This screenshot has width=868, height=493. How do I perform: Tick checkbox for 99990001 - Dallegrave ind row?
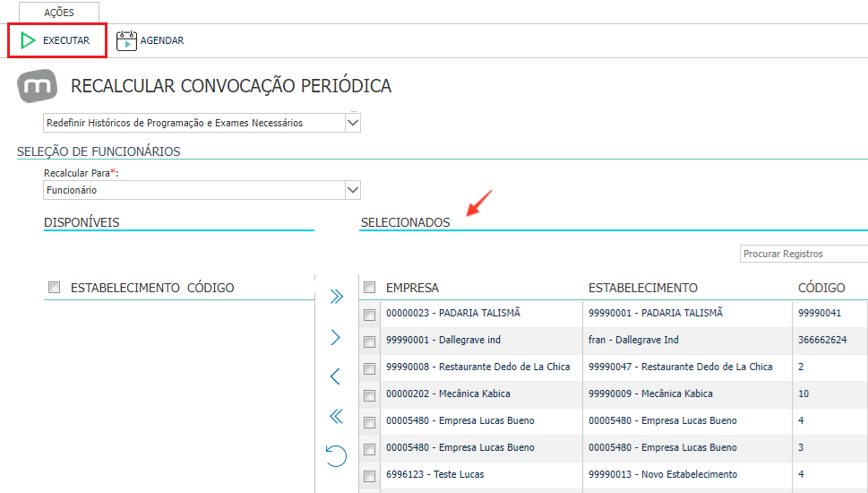pos(369,342)
